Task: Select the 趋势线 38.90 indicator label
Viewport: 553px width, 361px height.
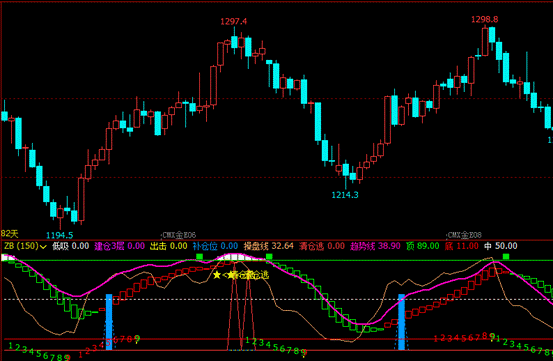Action: point(375,246)
